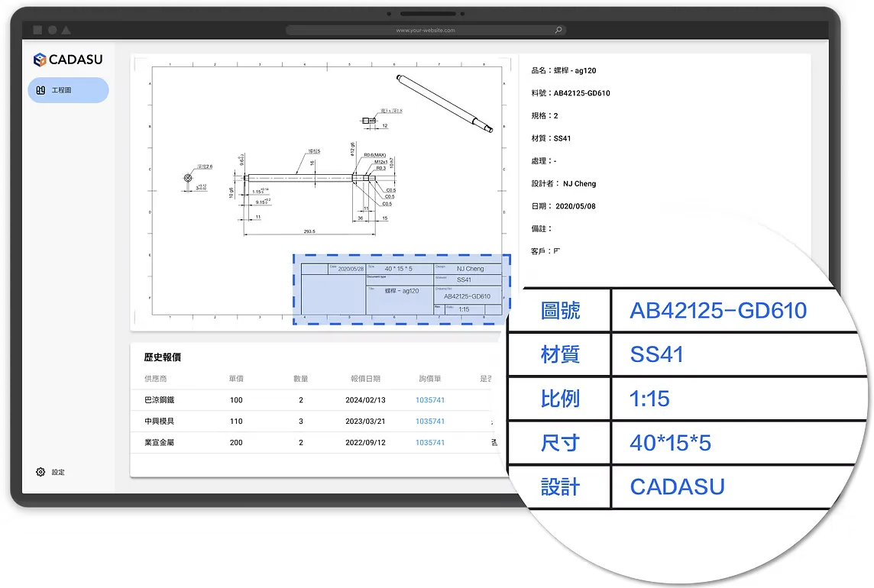Click the square browser window button
Viewport: 874px width, 588px height.
pyautogui.click(x=37, y=30)
